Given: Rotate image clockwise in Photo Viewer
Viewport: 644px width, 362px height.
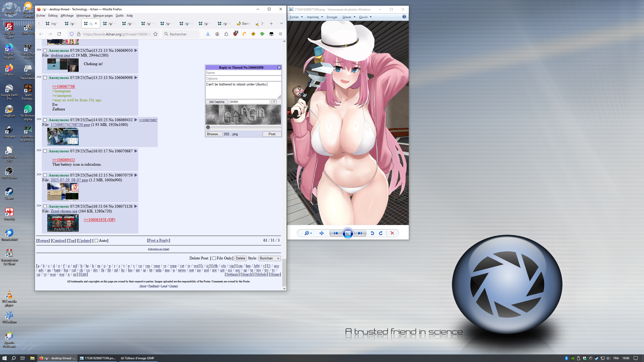Looking at the screenshot, I should pyautogui.click(x=381, y=233).
